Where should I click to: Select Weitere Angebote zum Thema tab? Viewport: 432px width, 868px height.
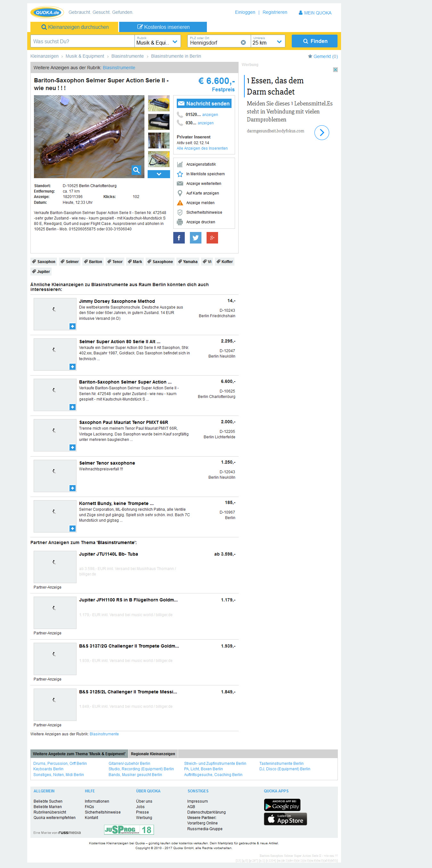pos(79,754)
